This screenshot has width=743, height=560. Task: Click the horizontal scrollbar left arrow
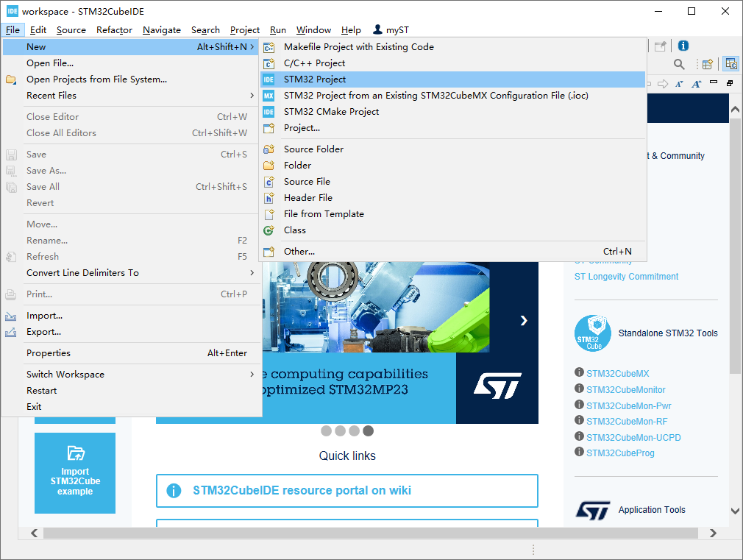click(x=34, y=533)
